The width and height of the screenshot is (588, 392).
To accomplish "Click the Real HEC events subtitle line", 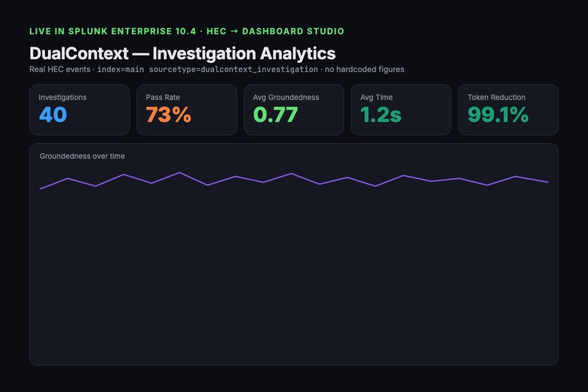I will point(217,69).
